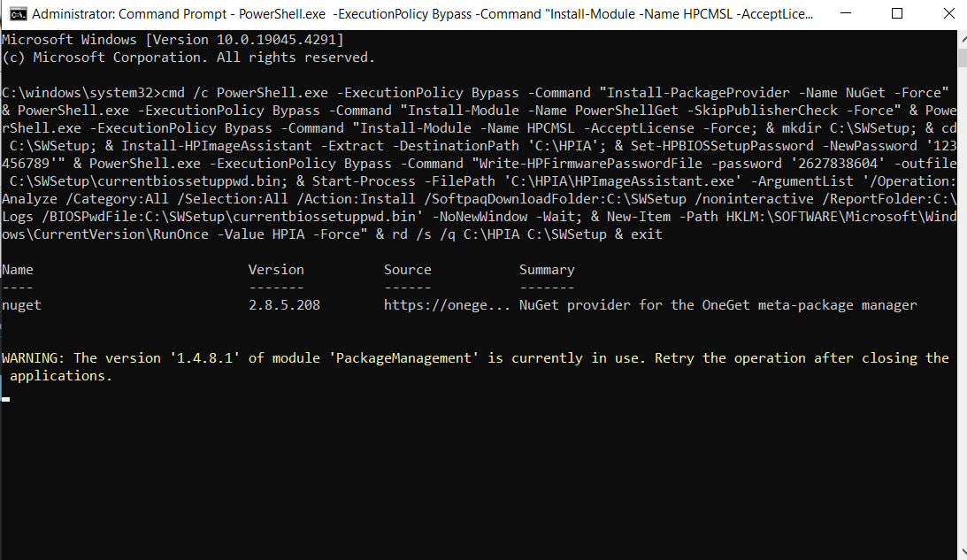
Task: Click 'PackageManagement' in the warning message
Action: [x=404, y=358]
